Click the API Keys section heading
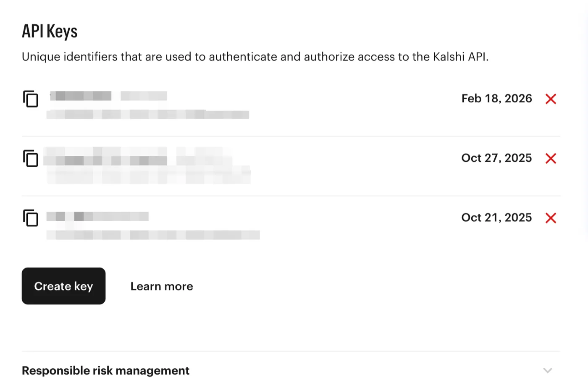 coord(50,31)
